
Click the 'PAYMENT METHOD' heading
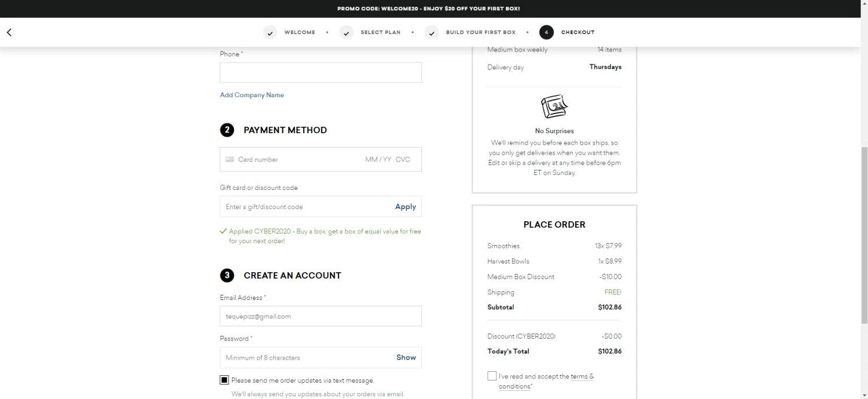pyautogui.click(x=285, y=130)
